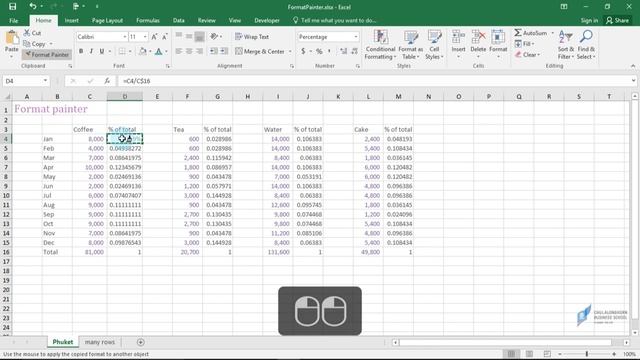Open the Percentage number format dropdown

coord(356,37)
